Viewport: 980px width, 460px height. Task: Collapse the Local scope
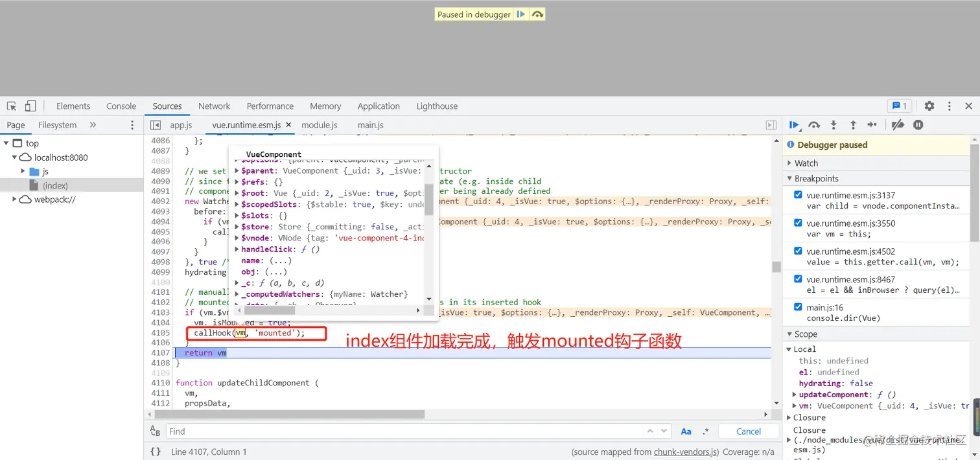point(789,349)
